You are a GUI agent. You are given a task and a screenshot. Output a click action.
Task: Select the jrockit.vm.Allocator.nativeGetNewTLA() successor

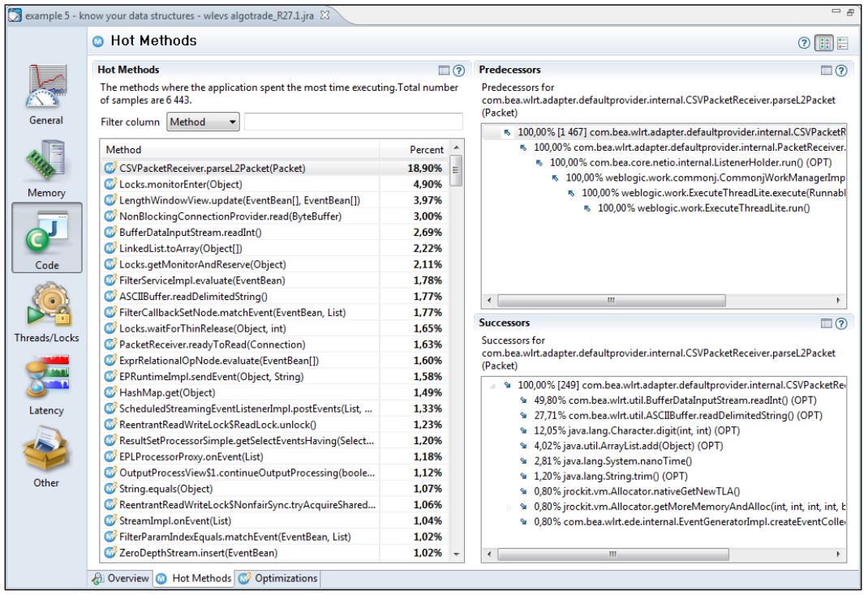coord(637,491)
